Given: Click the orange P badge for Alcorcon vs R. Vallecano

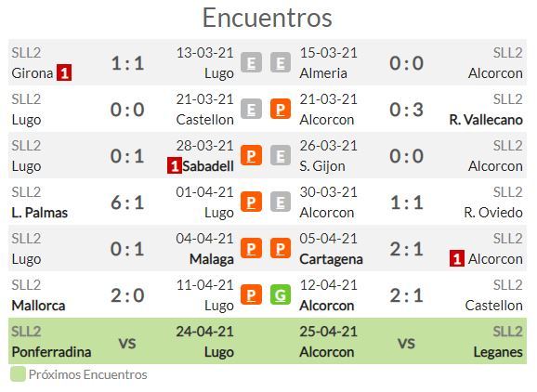Looking at the screenshot, I should (281, 109).
